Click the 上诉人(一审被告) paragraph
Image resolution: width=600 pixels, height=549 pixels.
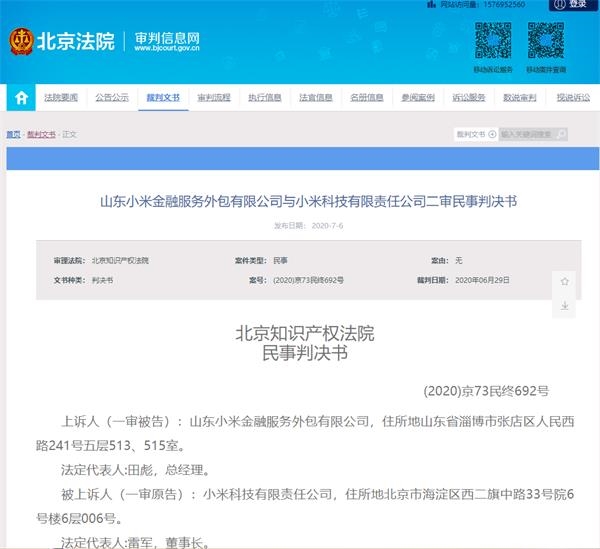(305, 433)
